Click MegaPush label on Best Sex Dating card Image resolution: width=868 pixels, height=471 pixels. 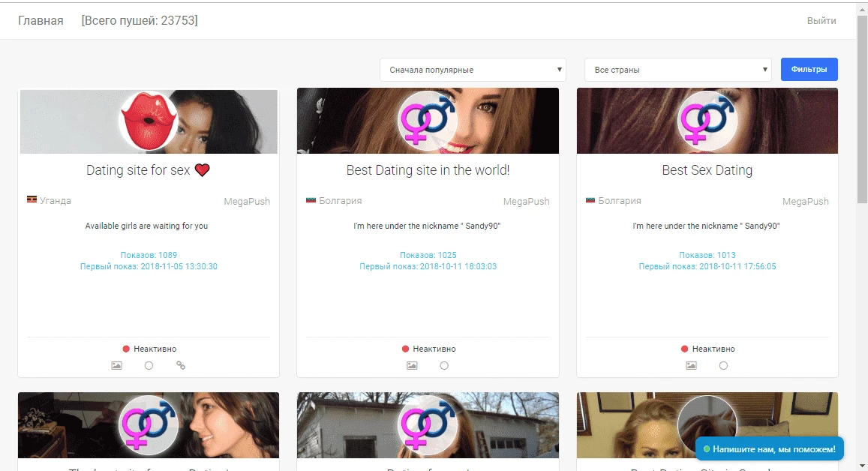(x=806, y=202)
